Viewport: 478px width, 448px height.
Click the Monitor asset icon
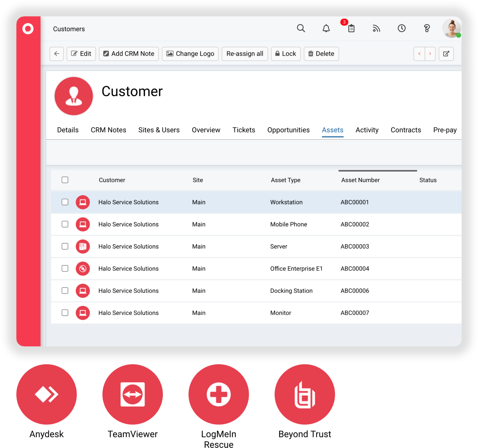coord(83,313)
